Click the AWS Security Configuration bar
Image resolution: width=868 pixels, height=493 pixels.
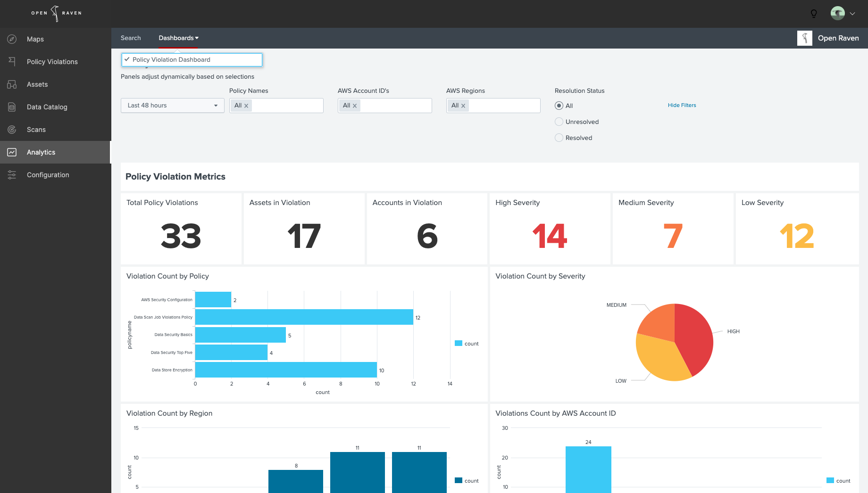[213, 300]
